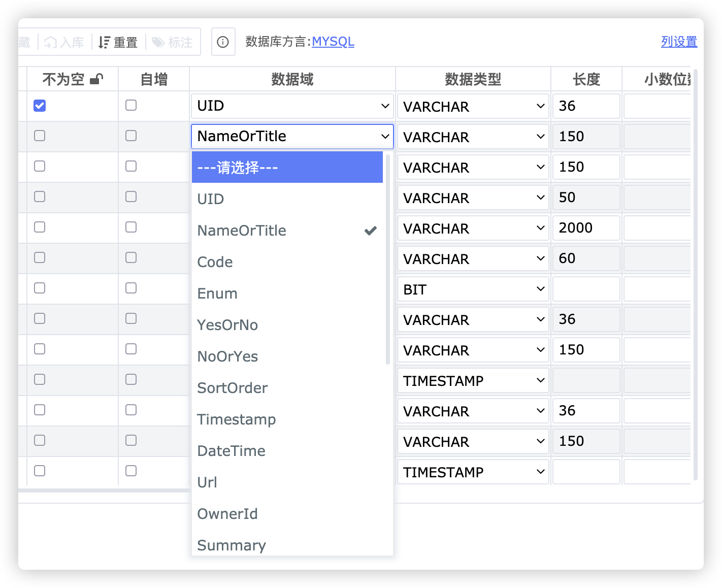Click the 标注 tag icon
722x588 pixels.
(158, 42)
